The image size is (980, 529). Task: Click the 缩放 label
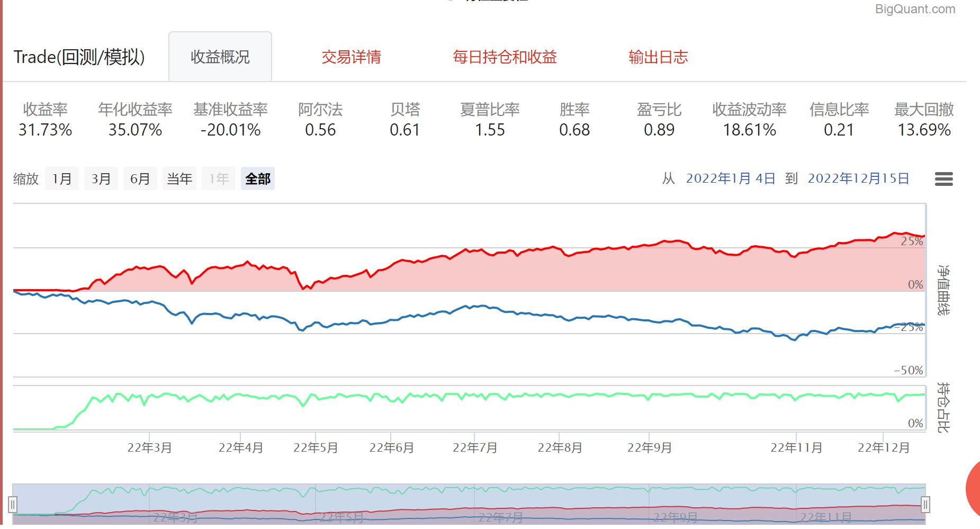(x=26, y=179)
